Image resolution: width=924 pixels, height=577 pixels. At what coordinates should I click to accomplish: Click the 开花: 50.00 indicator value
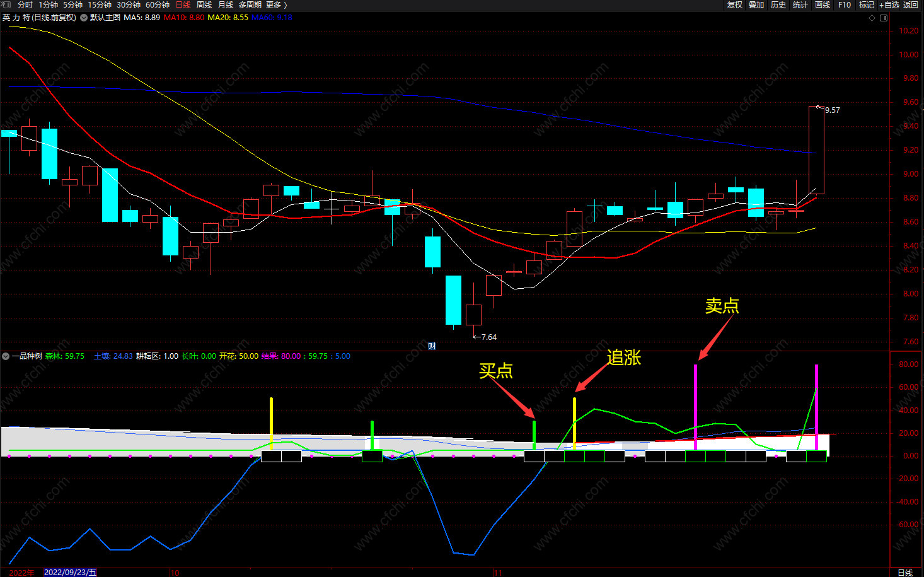[x=239, y=356]
